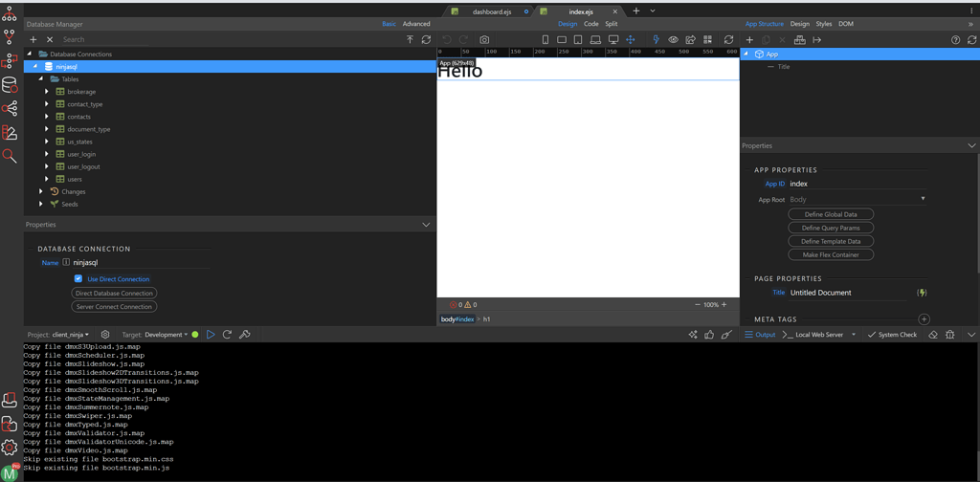Click the refresh database connections icon
Image resolution: width=980 pixels, height=482 pixels.
click(x=426, y=40)
